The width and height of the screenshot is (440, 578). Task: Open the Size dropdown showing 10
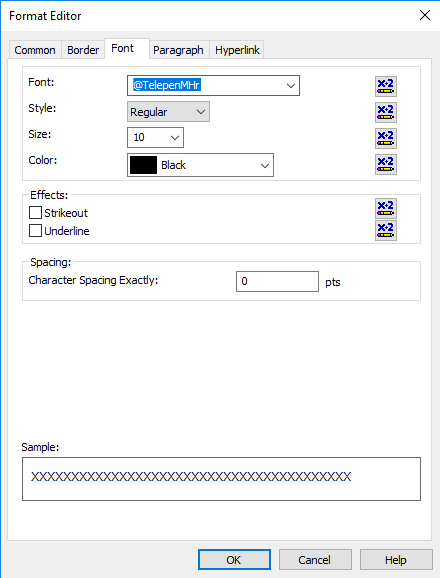(155, 137)
